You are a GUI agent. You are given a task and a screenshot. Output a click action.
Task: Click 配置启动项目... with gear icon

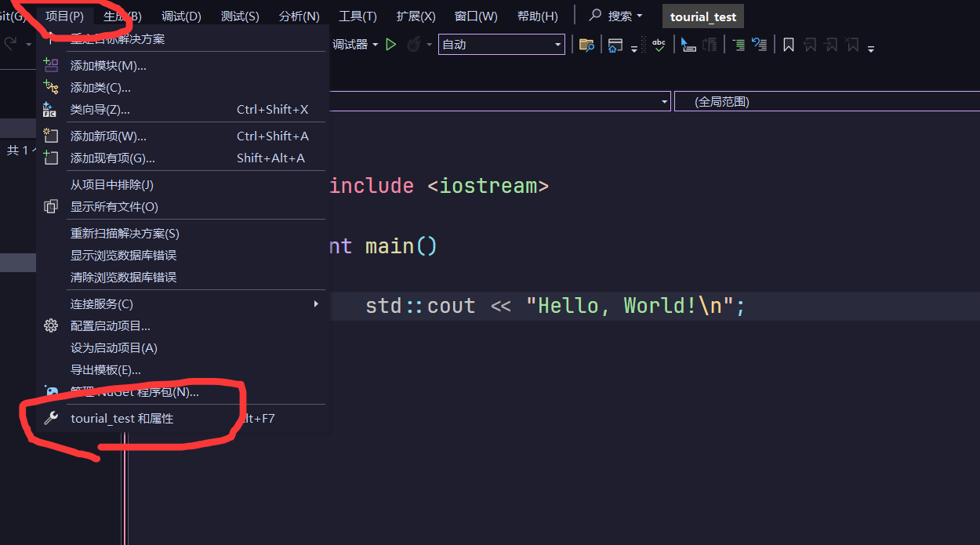[x=110, y=326]
